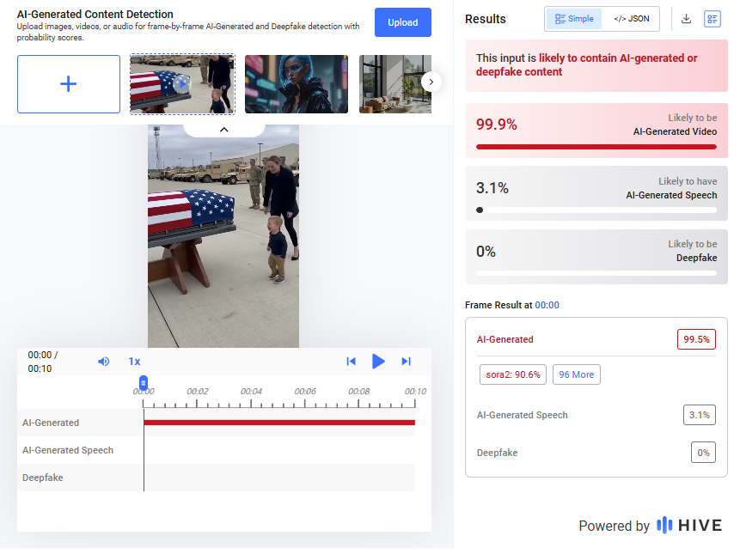Click the sora2: 90.6% tag

512,374
